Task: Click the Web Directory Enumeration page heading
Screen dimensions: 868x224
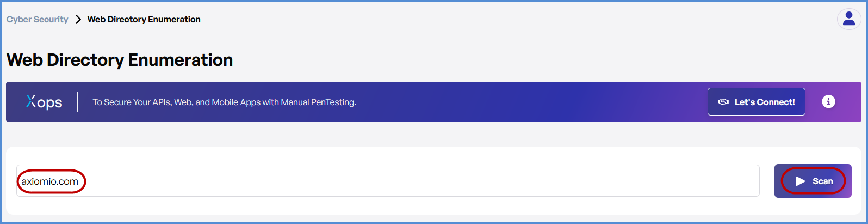Action: 120,60
